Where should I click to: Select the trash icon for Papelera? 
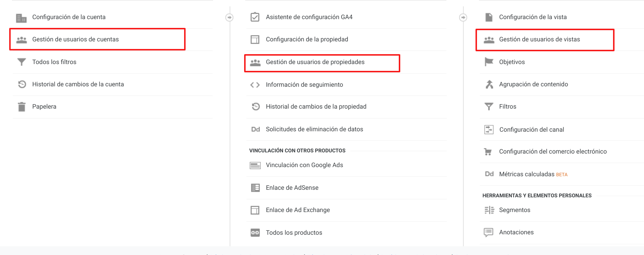(x=22, y=107)
